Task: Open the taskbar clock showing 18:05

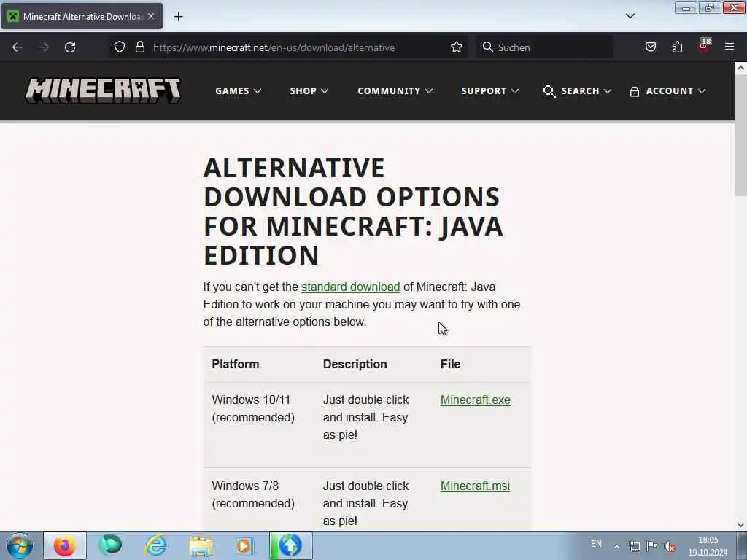Action: click(708, 546)
